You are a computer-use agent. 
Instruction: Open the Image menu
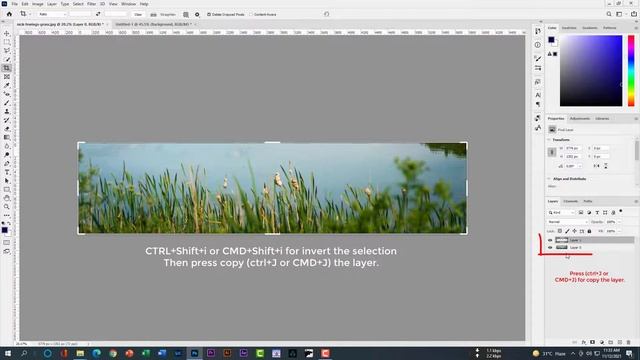pos(38,4)
